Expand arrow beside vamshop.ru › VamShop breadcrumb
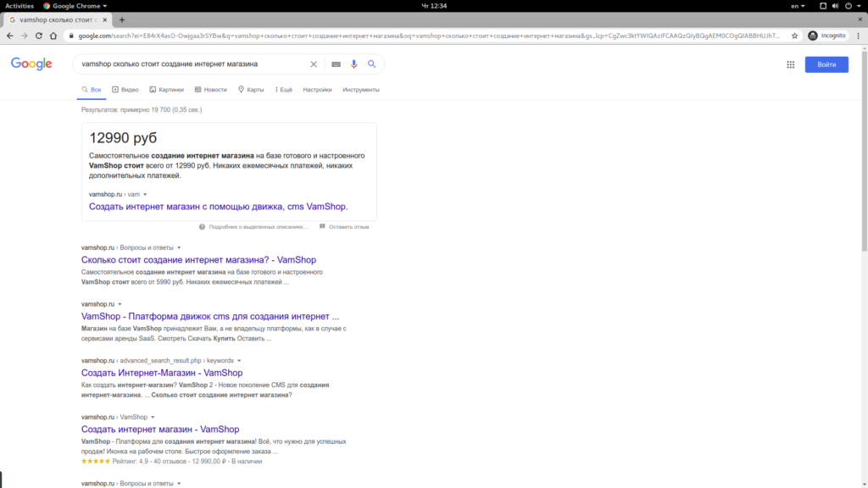This screenshot has width=868, height=488. (153, 417)
